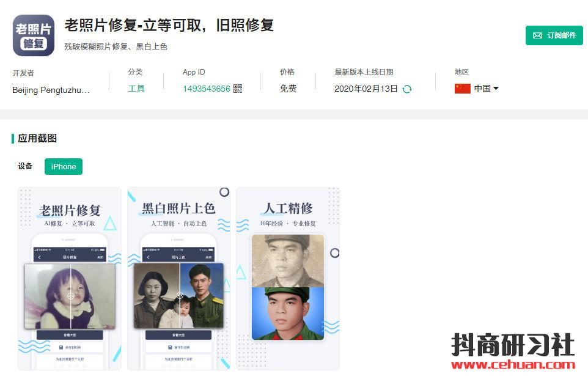Click the 设备 label beside iPhone
Image resolution: width=588 pixels, height=382 pixels.
coord(25,166)
